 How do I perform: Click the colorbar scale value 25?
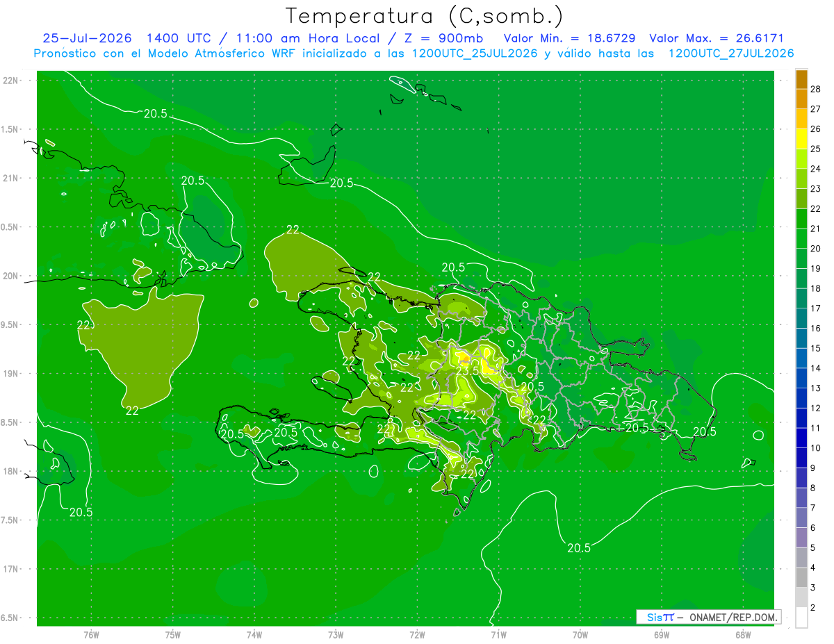[816, 149]
